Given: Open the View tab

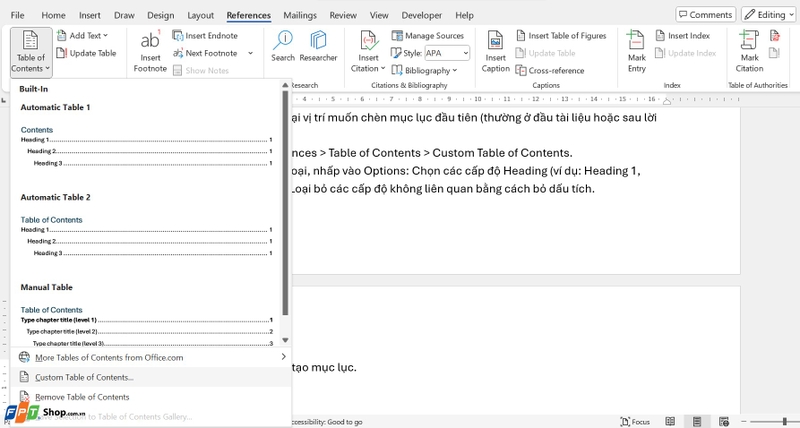Looking at the screenshot, I should pyautogui.click(x=379, y=15).
